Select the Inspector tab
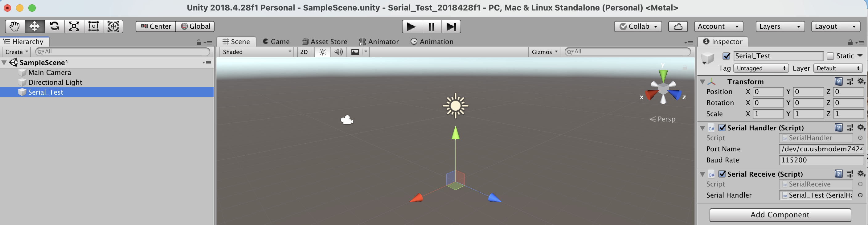Image resolution: width=868 pixels, height=225 pixels. coord(723,42)
